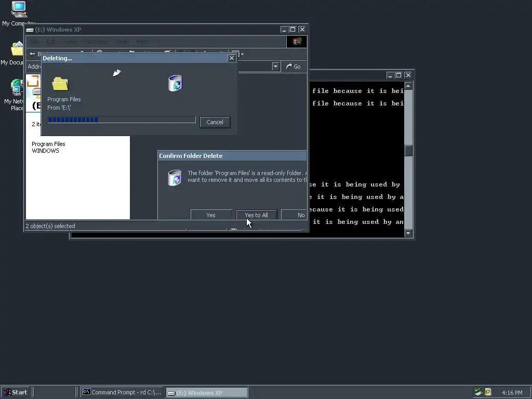Click the Command Prompt scrollbar up arrow
Screen dimensions: 532x399
pyautogui.click(x=408, y=86)
